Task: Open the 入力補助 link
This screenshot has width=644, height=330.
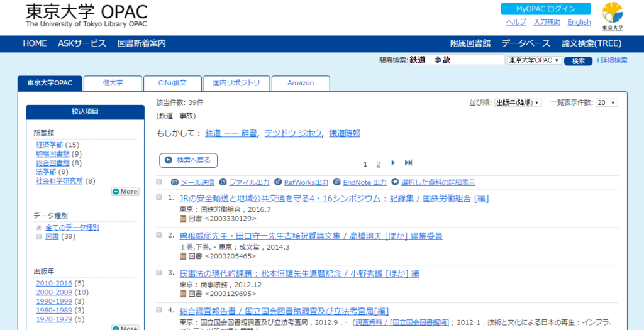Action: [x=547, y=22]
